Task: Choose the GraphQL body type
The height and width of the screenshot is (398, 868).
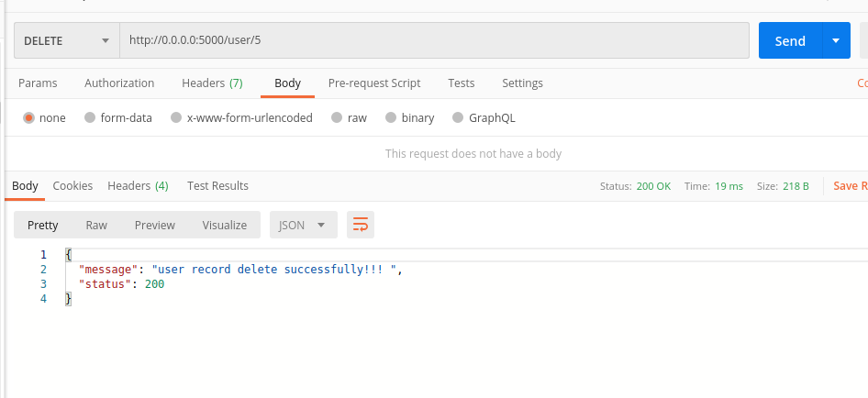Action: 459,117
